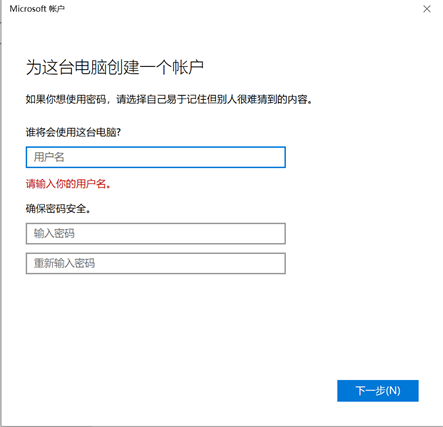Select the 重新输入密码 confirmation field
Viewport: 443px width, 427px height.
[156, 264]
